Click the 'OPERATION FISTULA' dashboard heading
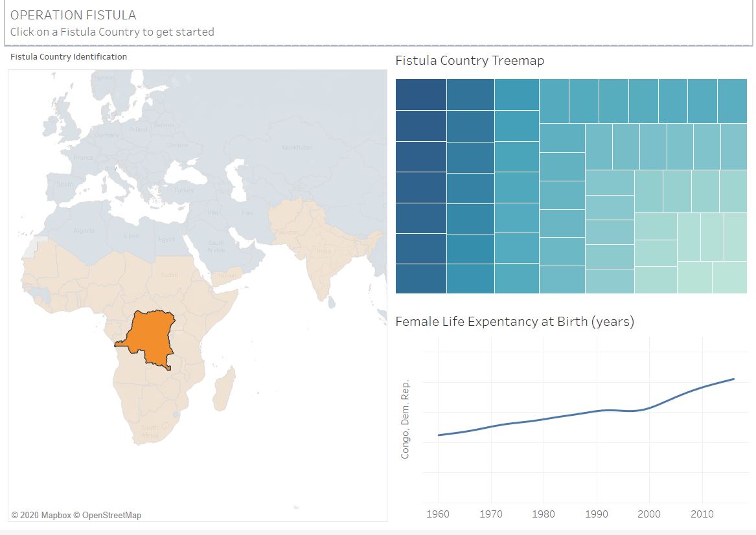Viewport: 756px width, 535px height. (x=73, y=15)
